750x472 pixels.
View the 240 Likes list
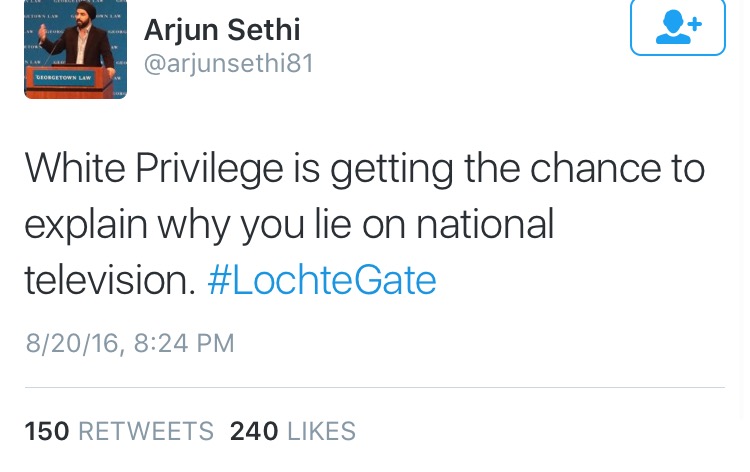click(293, 431)
